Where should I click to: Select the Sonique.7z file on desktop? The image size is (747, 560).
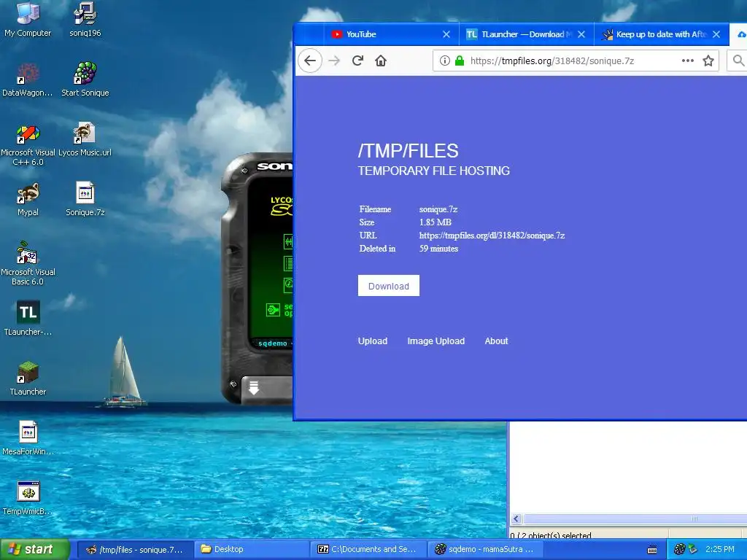tap(85, 199)
